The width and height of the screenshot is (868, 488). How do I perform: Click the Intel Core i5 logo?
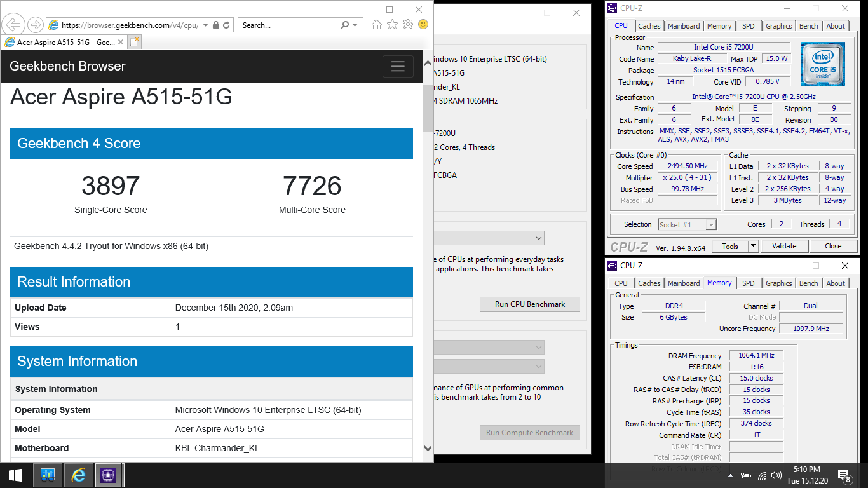pyautogui.click(x=823, y=65)
